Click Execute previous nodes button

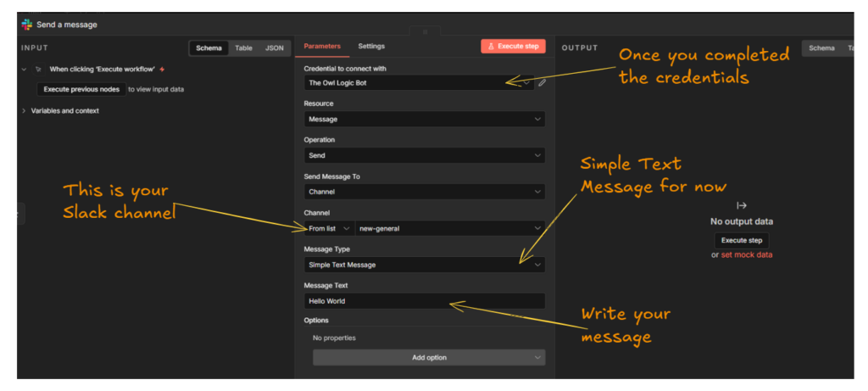[81, 89]
